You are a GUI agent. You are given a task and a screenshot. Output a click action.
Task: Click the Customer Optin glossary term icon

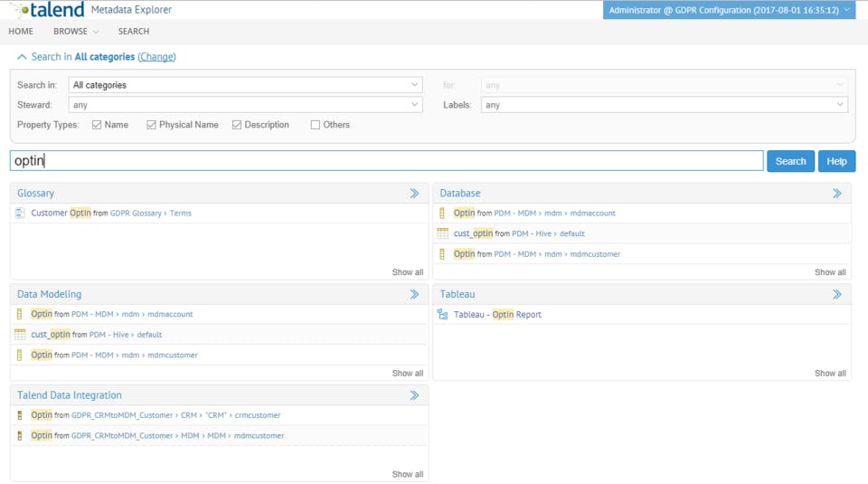click(20, 214)
